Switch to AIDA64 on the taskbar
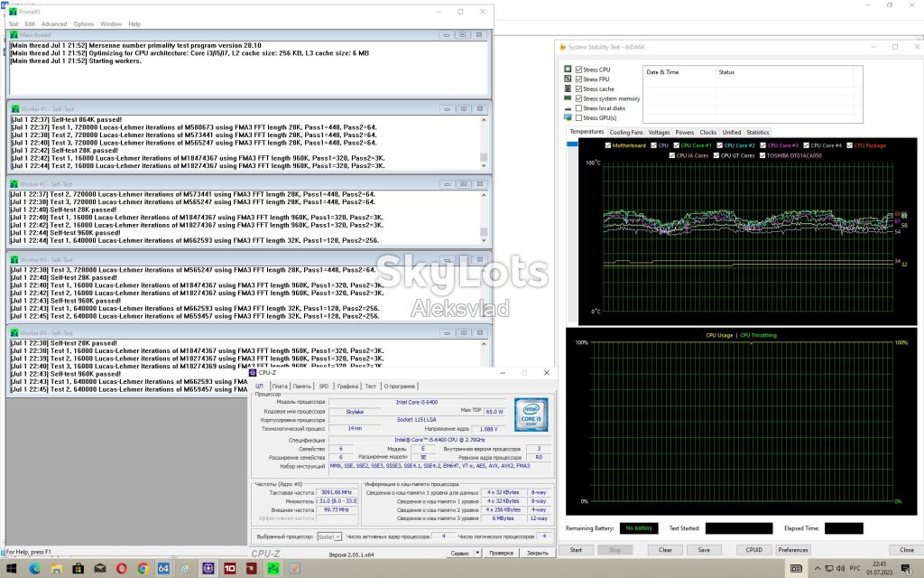 tap(163, 569)
